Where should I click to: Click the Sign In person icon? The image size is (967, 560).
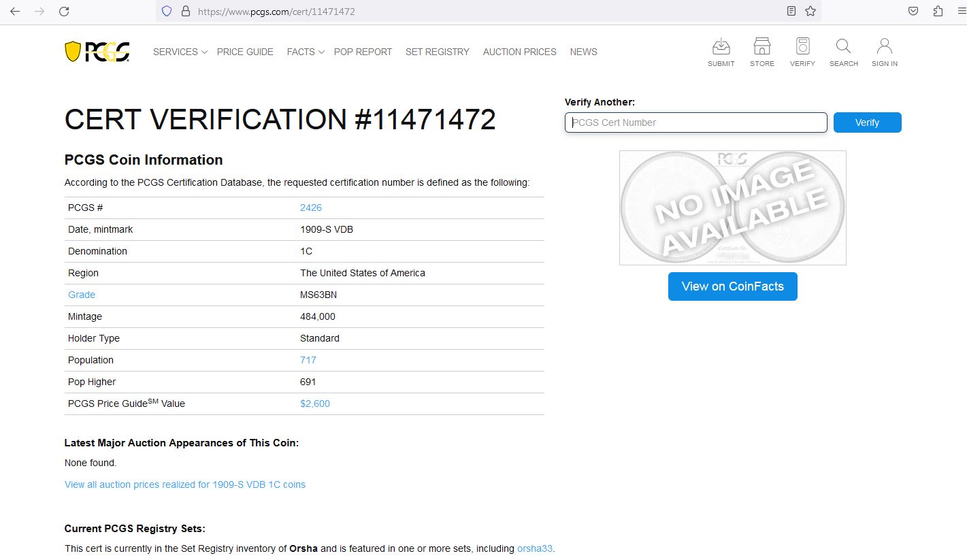pyautogui.click(x=884, y=52)
